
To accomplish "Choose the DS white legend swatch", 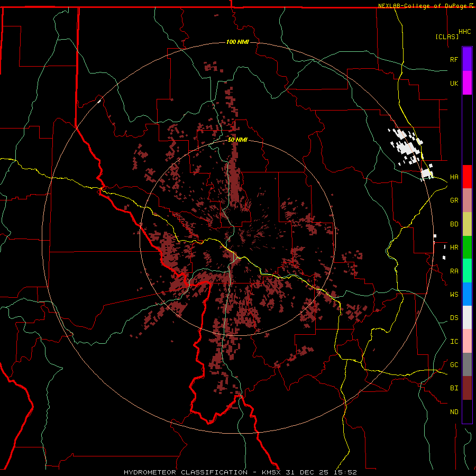I will pyautogui.click(x=467, y=317).
